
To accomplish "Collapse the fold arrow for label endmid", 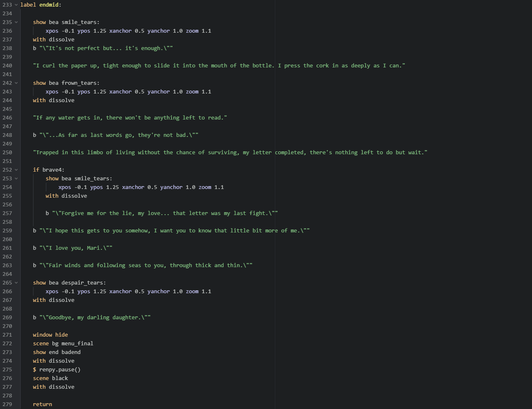I will click(16, 5).
